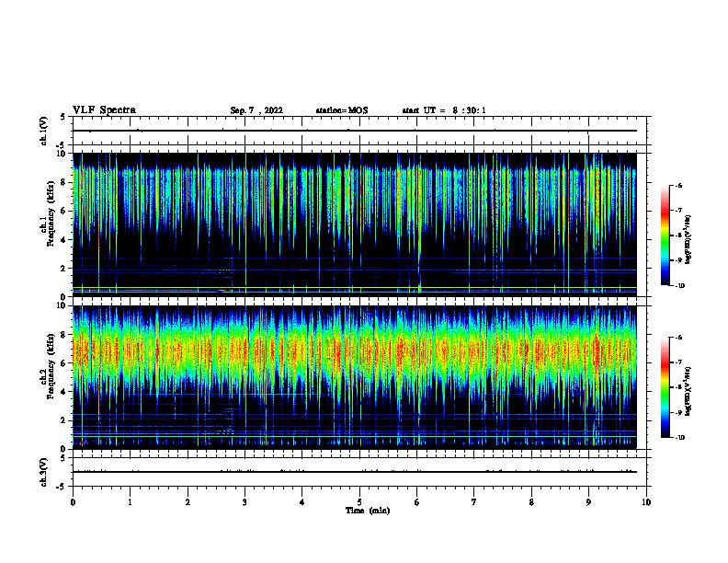Click the "-10" label on the ch.2 color bar

click(x=679, y=437)
